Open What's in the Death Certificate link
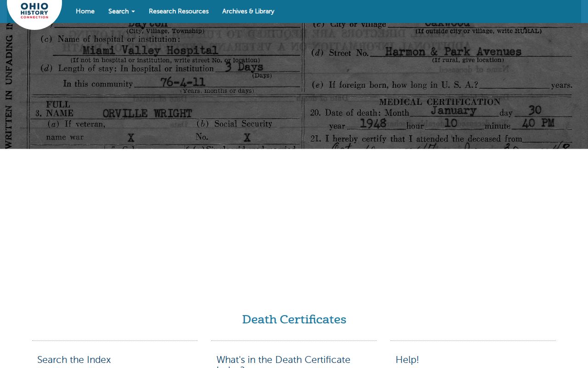Viewport: 588px width, 368px height. [x=283, y=362]
